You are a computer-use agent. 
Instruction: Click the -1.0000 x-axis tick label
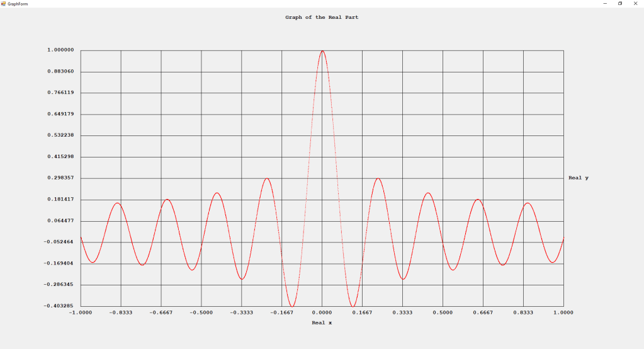[x=80, y=312]
